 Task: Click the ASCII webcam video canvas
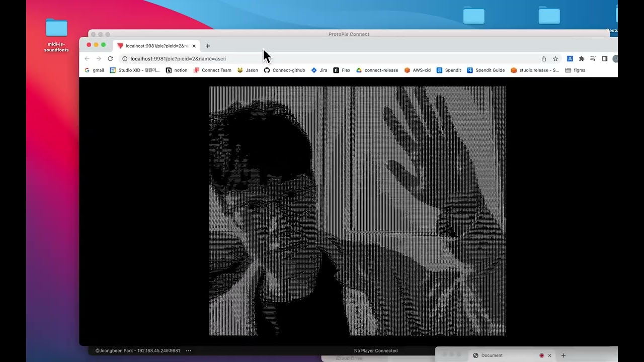[357, 211]
